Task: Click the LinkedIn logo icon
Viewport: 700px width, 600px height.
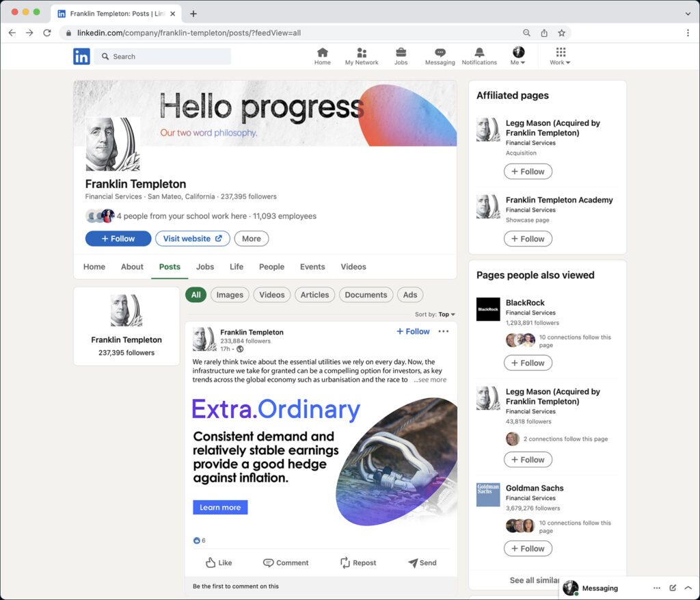Action: click(81, 56)
